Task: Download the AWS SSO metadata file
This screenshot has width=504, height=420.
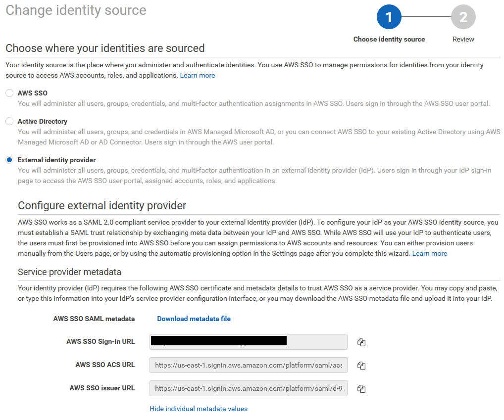Action: 194,319
